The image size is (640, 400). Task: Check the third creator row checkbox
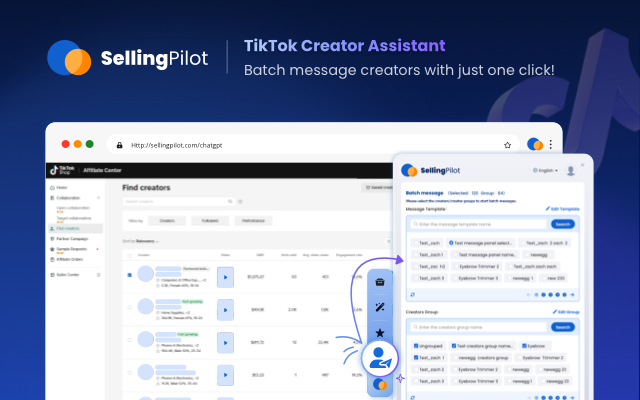pyautogui.click(x=129, y=340)
